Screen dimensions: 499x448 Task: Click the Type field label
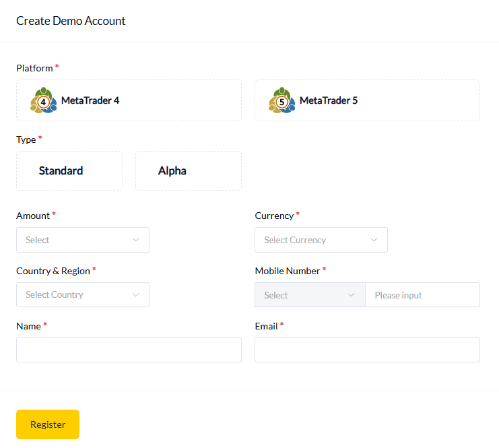[26, 139]
